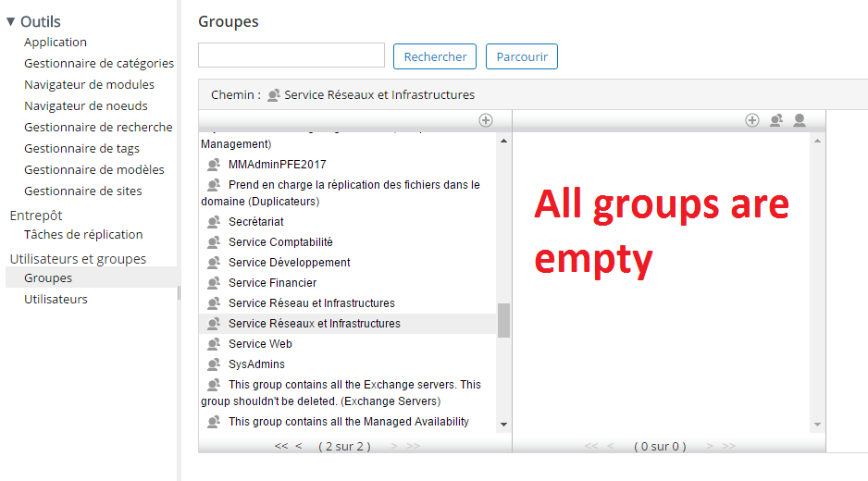The image size is (868, 481).
Task: Open Gestionnaire de sites
Action: (83, 191)
